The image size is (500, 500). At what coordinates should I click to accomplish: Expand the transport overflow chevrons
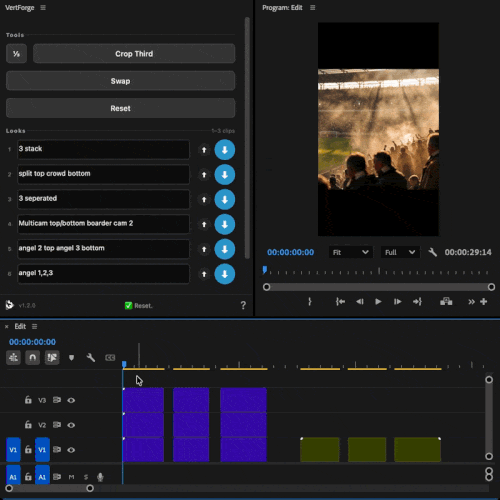coord(471,302)
